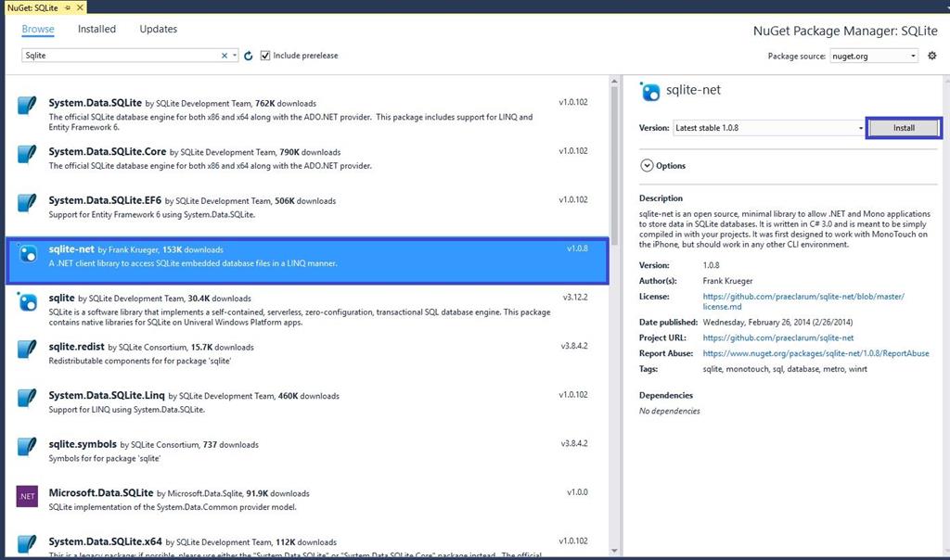Click the package list scroll down arrow
950x560 pixels.
(614, 551)
